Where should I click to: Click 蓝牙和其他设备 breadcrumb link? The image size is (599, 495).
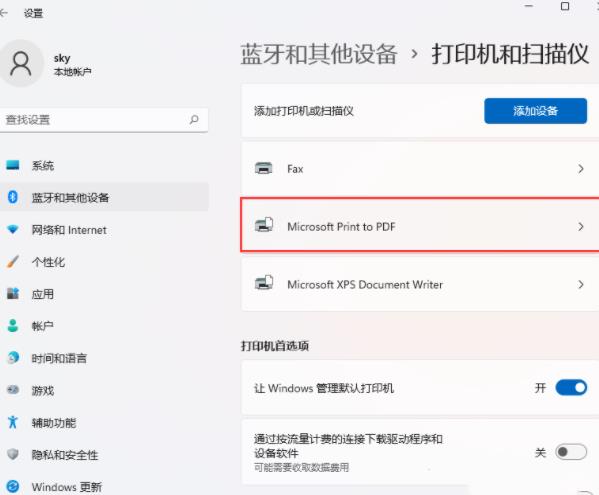pyautogui.click(x=319, y=54)
